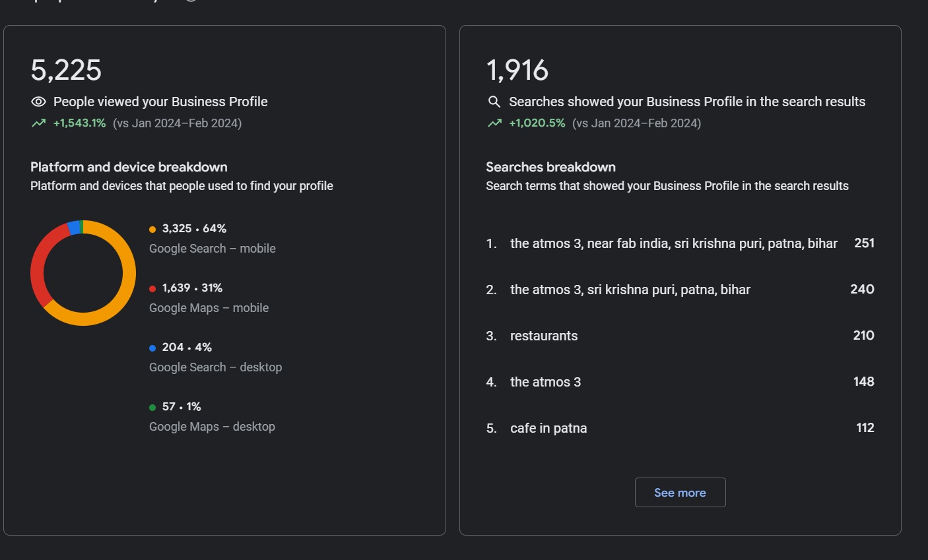Open the top search term near fab india

[673, 243]
